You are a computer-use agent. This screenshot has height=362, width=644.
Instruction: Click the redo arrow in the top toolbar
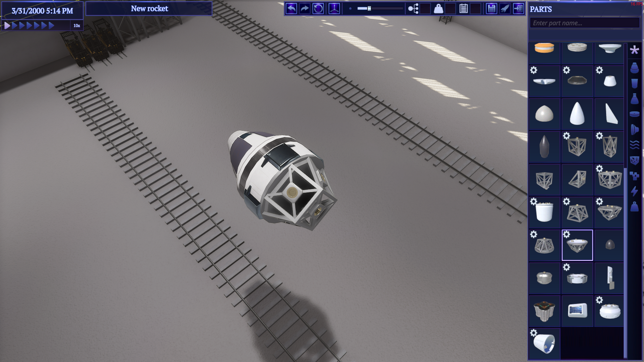coord(305,9)
